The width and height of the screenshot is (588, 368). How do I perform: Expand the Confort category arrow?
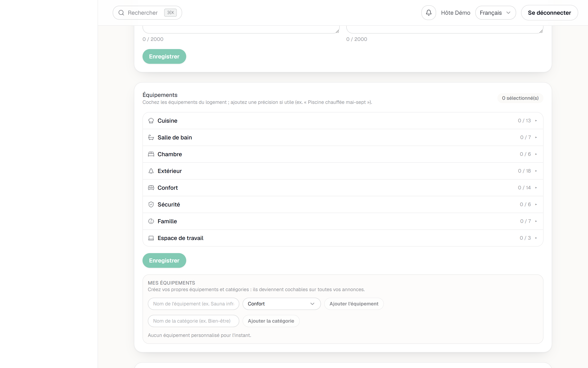pyautogui.click(x=536, y=188)
